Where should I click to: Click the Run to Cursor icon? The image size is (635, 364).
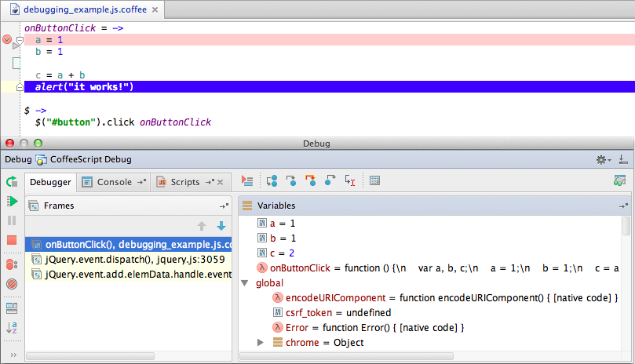[x=350, y=181]
